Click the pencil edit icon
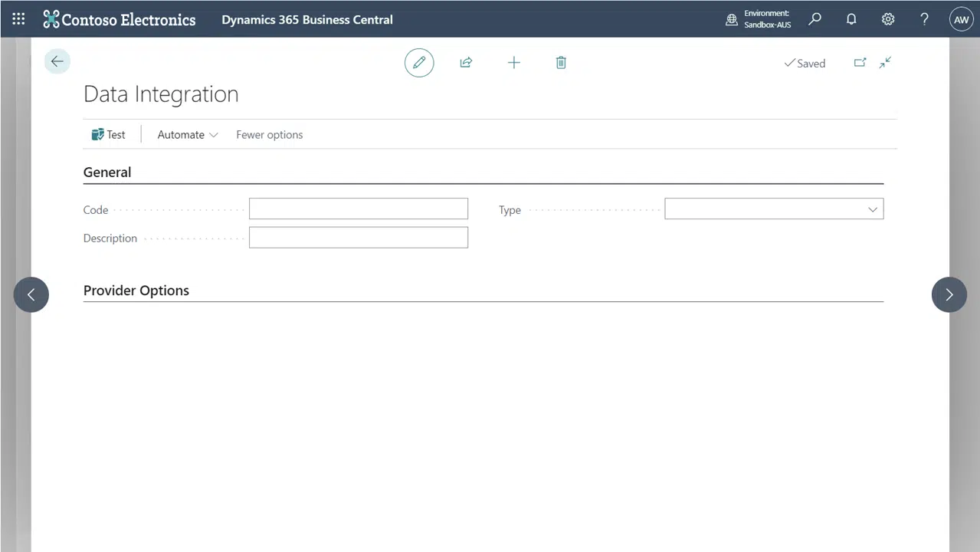 click(419, 63)
